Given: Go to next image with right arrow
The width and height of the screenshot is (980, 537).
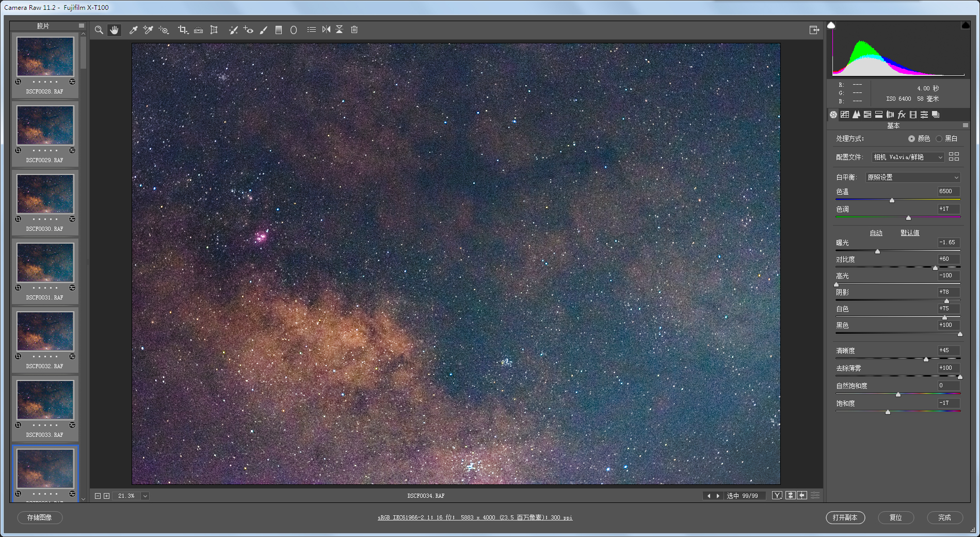Looking at the screenshot, I should pos(718,496).
